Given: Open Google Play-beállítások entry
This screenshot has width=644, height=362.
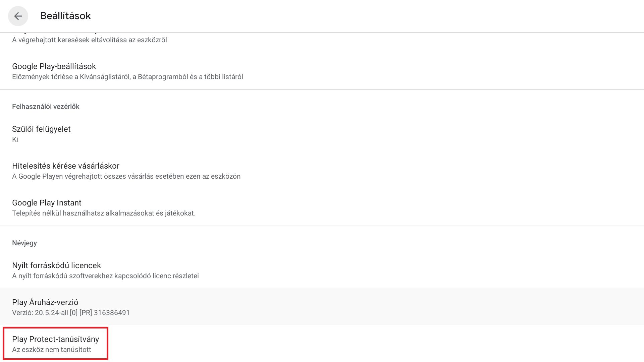Looking at the screenshot, I should [54, 66].
